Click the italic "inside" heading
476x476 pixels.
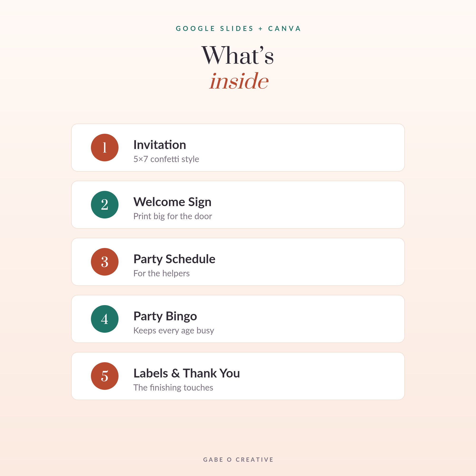(239, 81)
